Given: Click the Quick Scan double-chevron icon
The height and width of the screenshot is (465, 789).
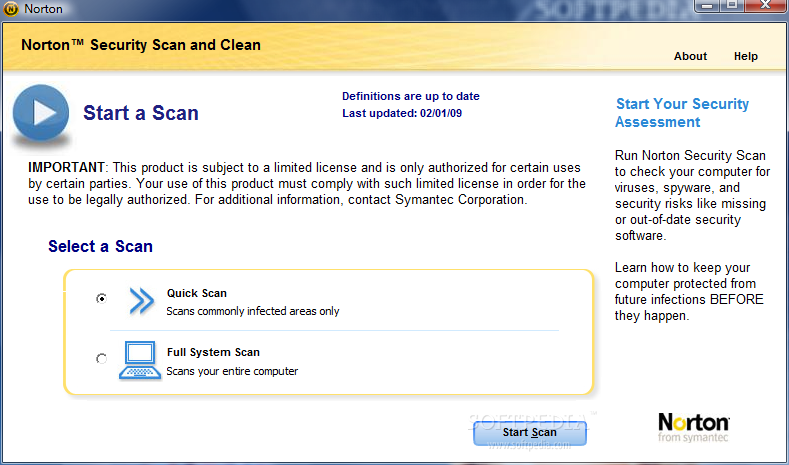Looking at the screenshot, I should [141, 301].
